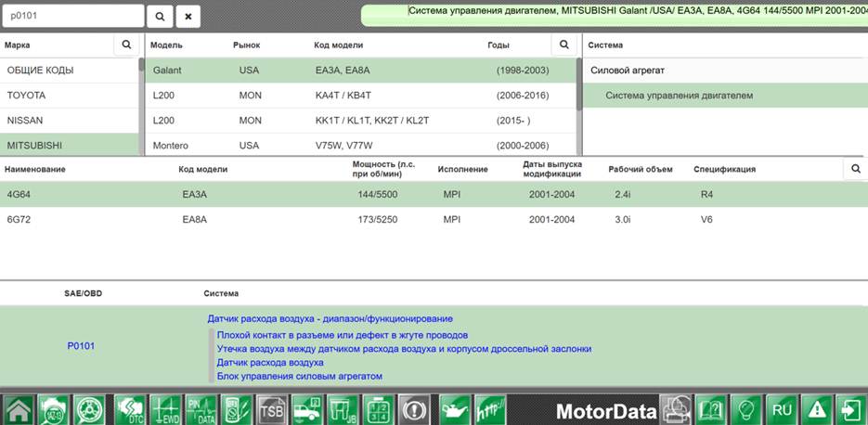The width and height of the screenshot is (868, 425).
Task: Click the search magnifier next to p0101
Action: (160, 16)
